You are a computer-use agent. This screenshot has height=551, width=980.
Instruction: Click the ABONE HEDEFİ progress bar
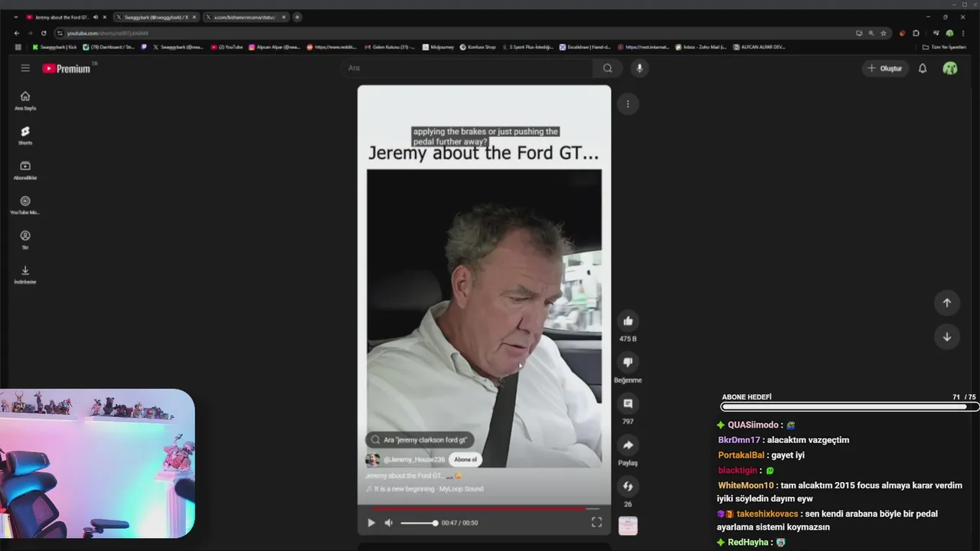pos(850,407)
